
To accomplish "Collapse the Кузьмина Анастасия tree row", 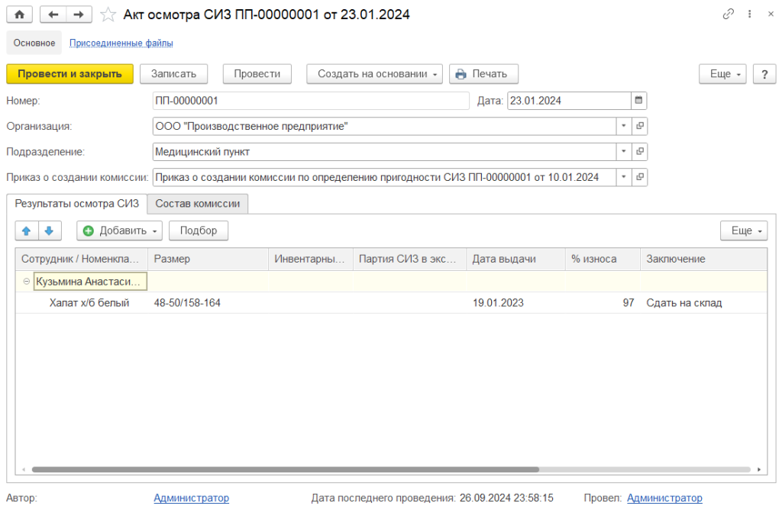I will click(x=27, y=282).
